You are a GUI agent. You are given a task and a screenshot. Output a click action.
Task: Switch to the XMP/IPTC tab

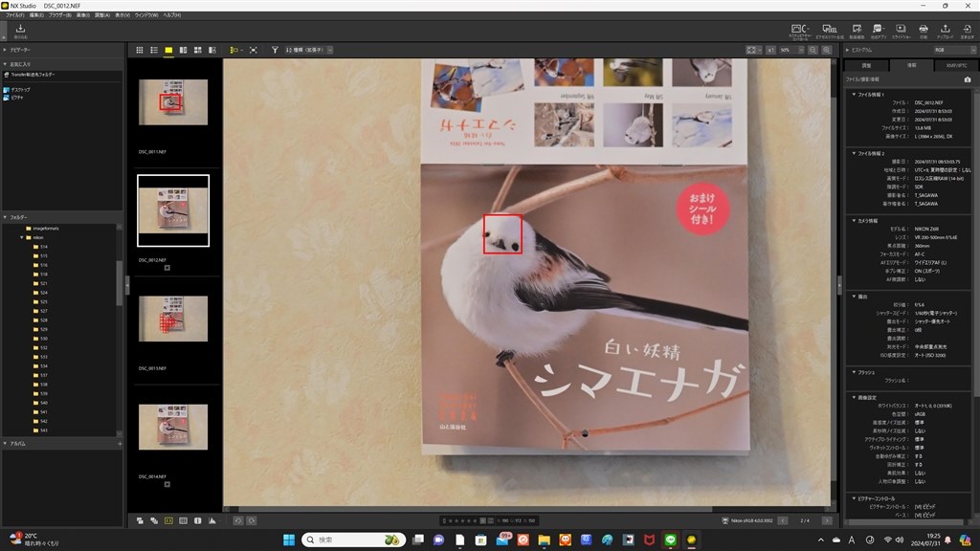coord(956,65)
